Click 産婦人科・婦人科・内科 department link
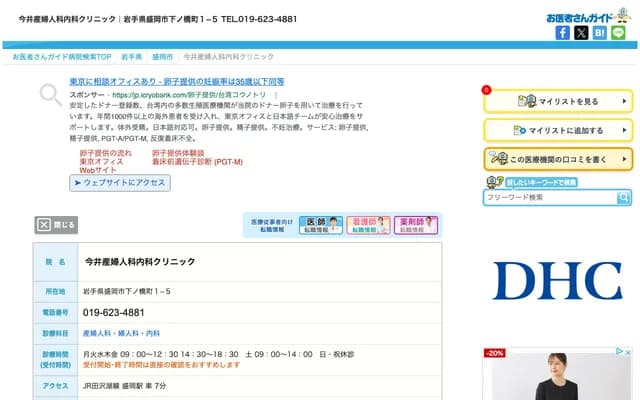Image resolution: width=640 pixels, height=400 pixels. pos(121,333)
